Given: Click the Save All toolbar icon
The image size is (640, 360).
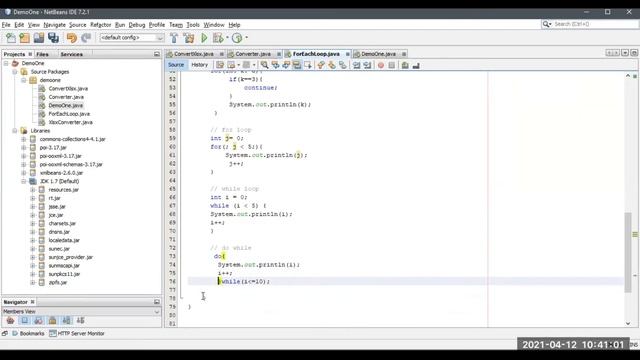Looking at the screenshot, I should point(53,38).
